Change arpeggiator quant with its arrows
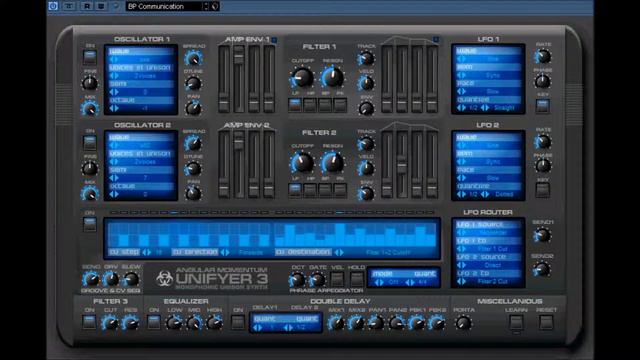640x360 pixels. (410, 282)
